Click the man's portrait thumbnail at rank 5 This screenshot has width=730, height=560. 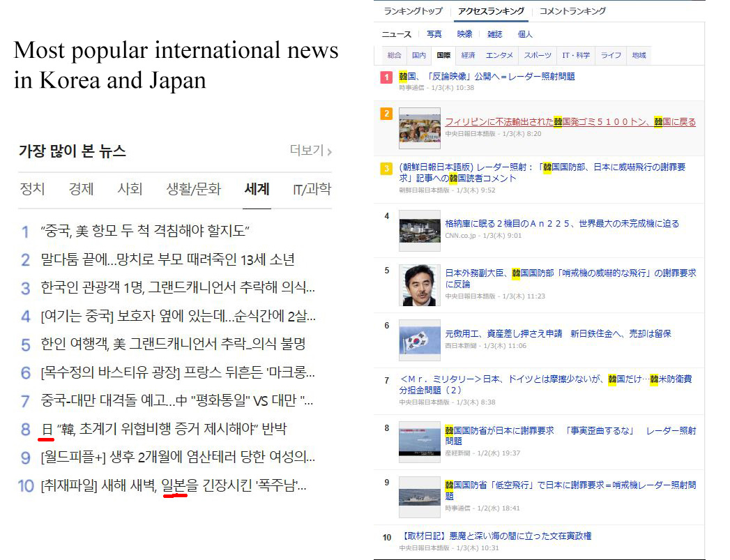coord(420,285)
